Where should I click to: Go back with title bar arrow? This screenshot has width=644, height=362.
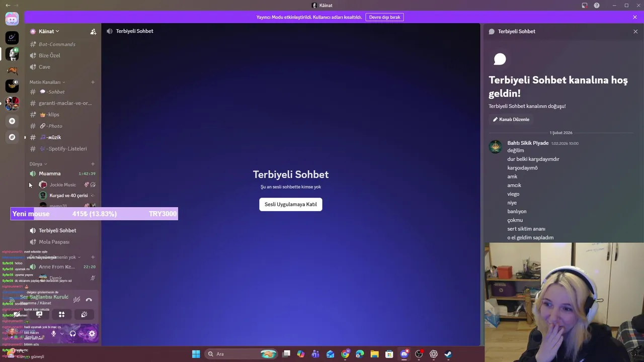tap(8, 5)
